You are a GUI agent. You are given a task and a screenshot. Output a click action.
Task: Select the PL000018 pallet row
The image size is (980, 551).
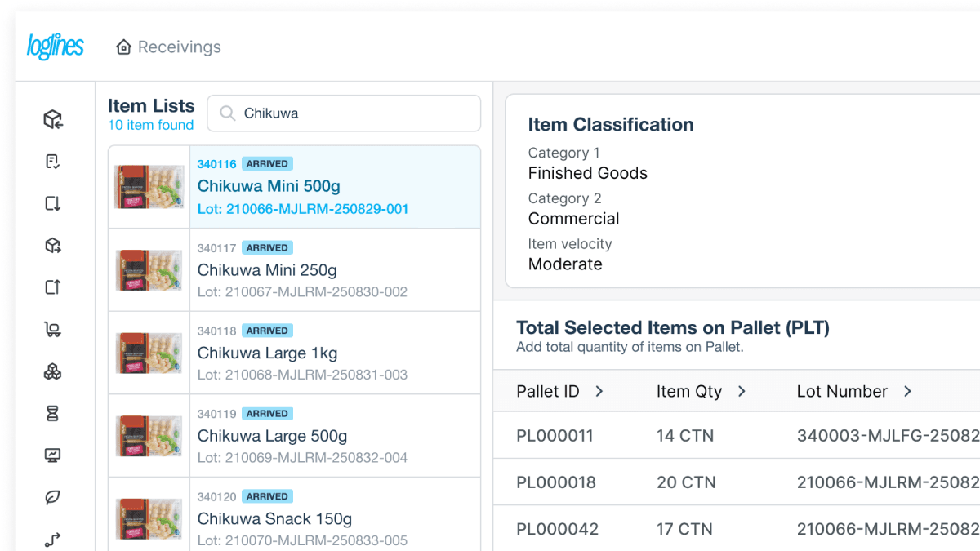click(x=735, y=482)
